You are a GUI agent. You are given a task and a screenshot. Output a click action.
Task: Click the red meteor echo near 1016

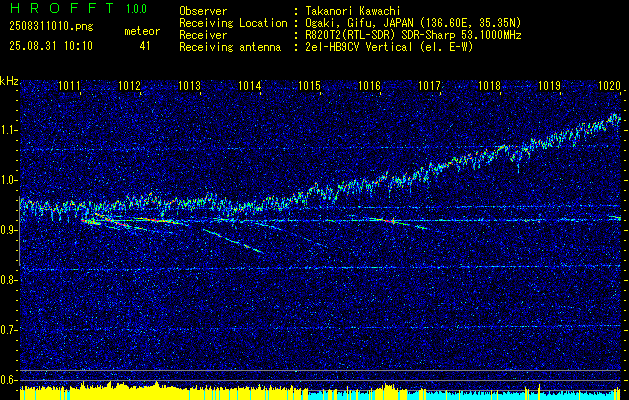(x=391, y=221)
